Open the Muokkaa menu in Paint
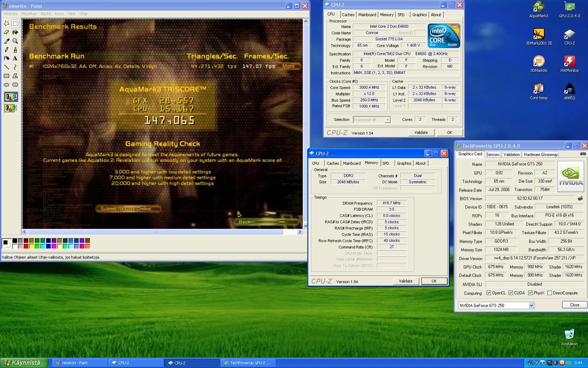Screen dimensions: 588x368 point(29,14)
